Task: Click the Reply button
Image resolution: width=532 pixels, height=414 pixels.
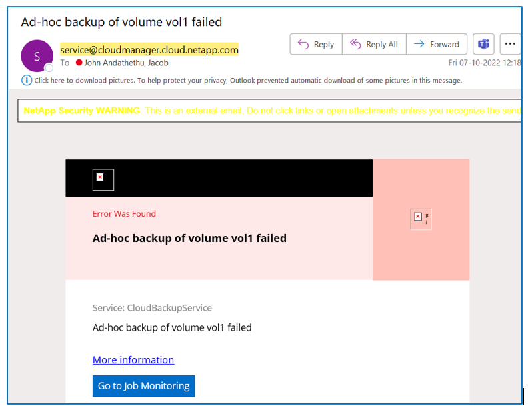Action: coord(316,45)
